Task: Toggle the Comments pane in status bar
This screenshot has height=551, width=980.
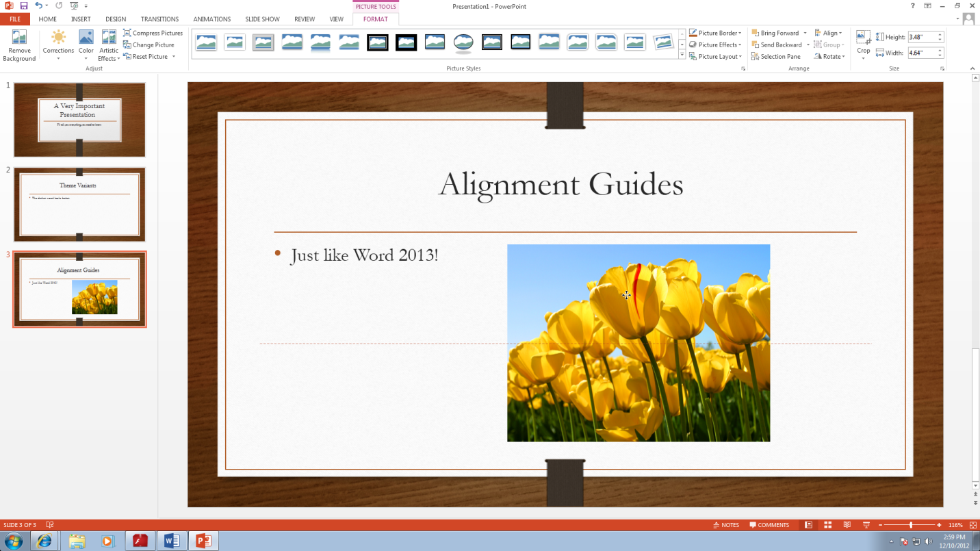Action: pos(769,525)
